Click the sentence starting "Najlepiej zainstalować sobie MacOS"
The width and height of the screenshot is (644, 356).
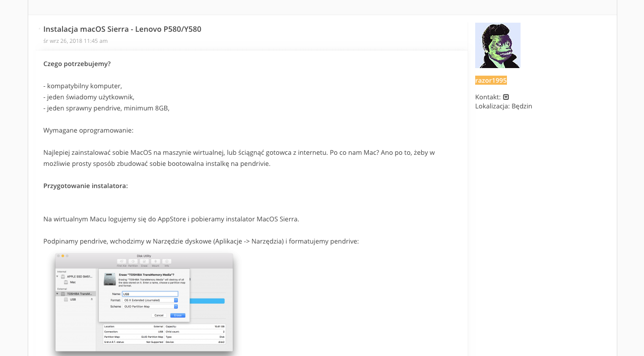pyautogui.click(x=239, y=158)
